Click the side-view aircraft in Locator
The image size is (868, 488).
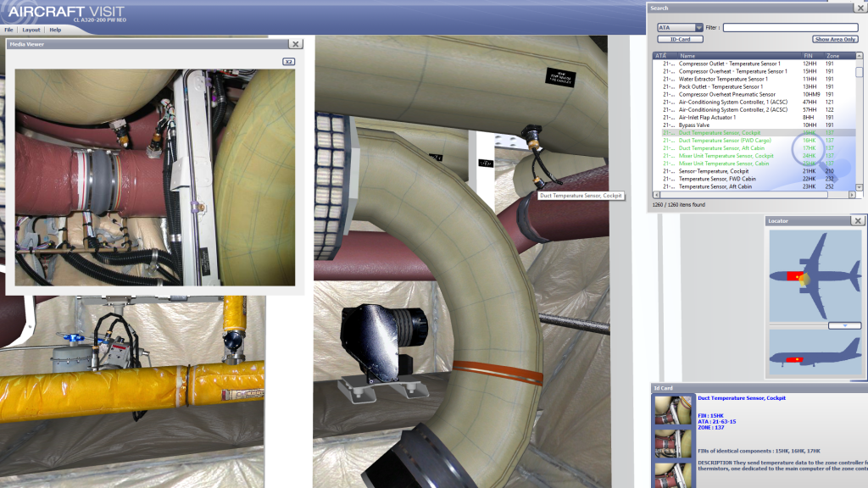pos(815,354)
